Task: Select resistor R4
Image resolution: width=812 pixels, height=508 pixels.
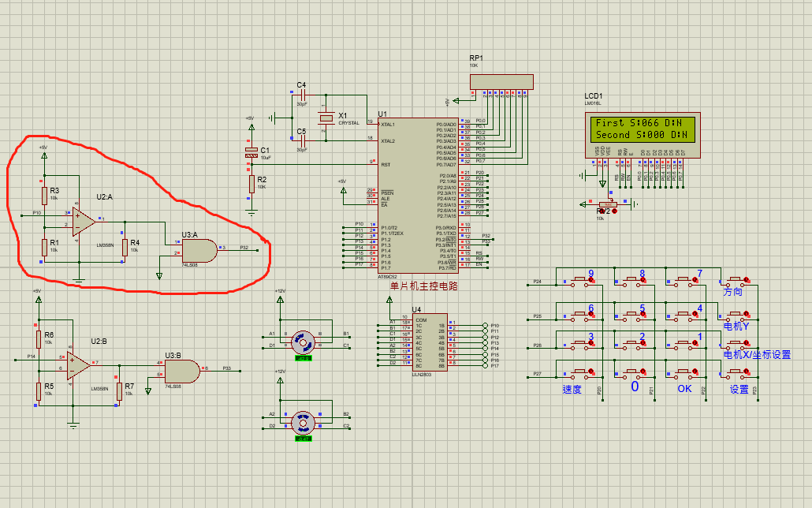Action: pos(125,247)
